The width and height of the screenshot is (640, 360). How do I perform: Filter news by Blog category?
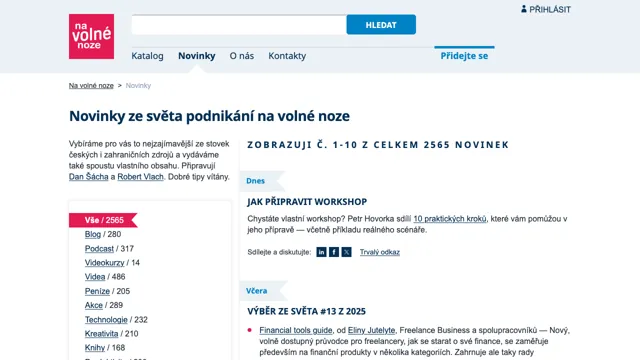click(x=93, y=234)
